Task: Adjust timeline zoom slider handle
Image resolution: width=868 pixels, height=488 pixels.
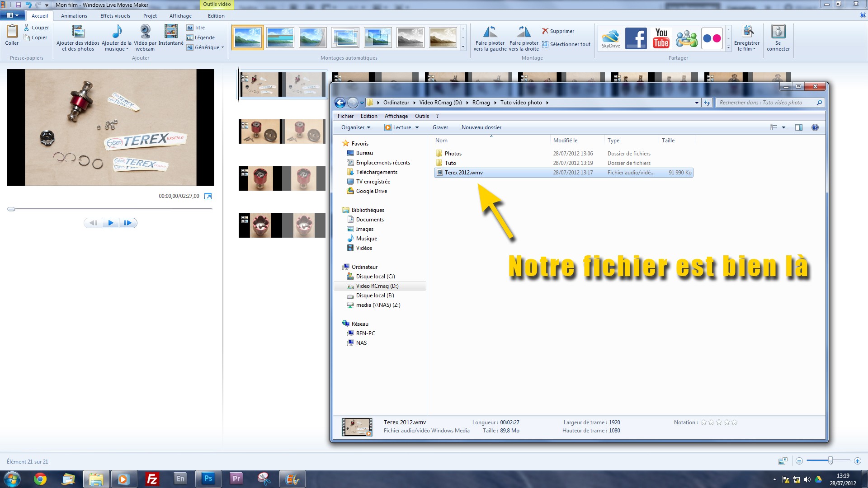Action: 830,460
